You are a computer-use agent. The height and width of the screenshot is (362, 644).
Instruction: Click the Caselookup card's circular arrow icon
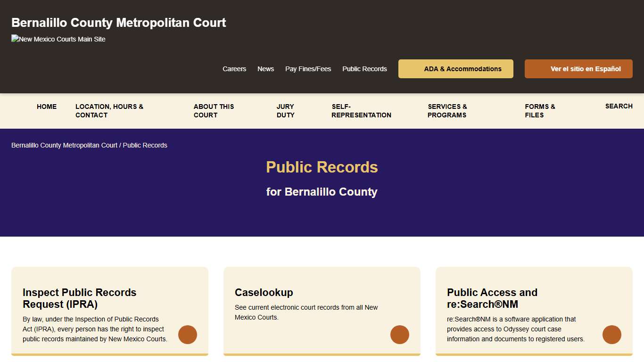click(x=400, y=335)
